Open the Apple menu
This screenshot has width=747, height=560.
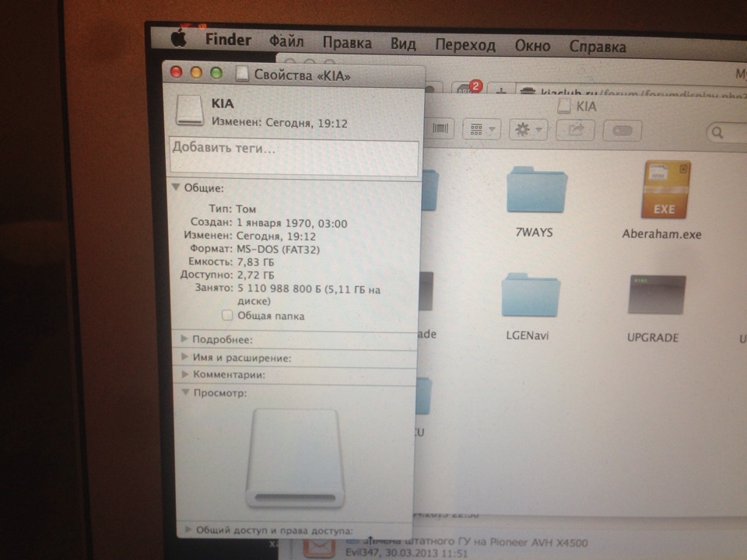[x=179, y=38]
